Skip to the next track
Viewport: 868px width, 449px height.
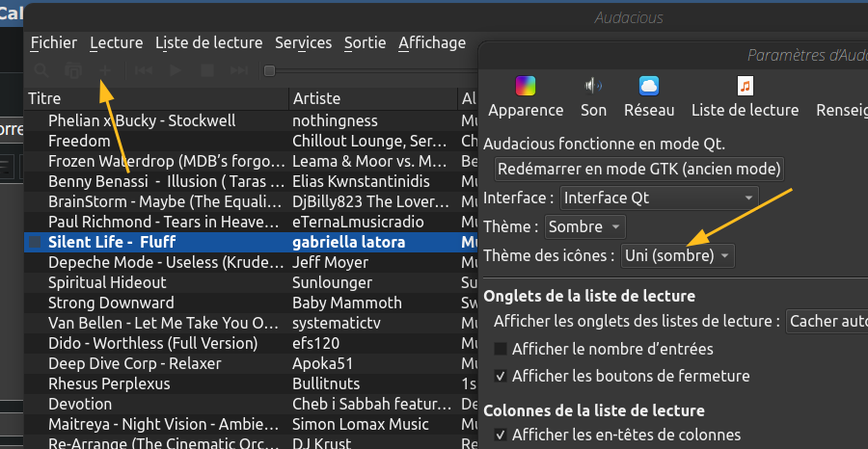coord(238,70)
